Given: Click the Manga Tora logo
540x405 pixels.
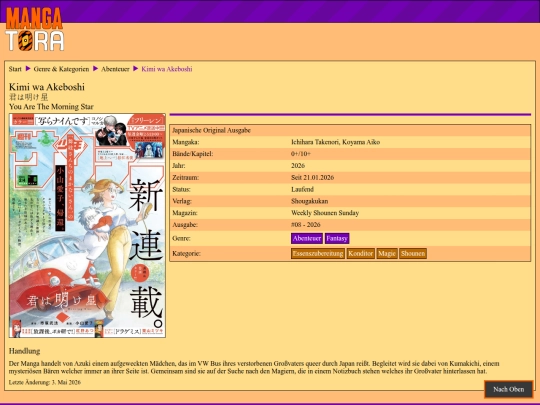Looking at the screenshot, I should pyautogui.click(x=34, y=29).
